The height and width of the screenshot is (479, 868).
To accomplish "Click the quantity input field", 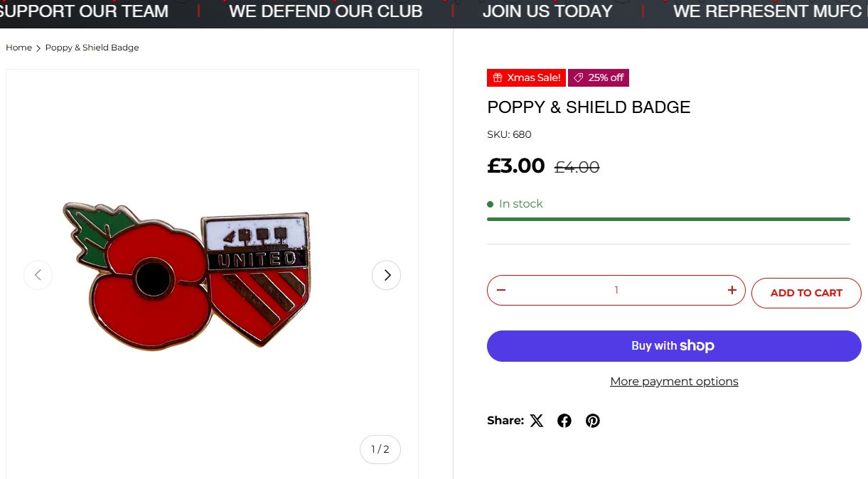I will [x=616, y=290].
